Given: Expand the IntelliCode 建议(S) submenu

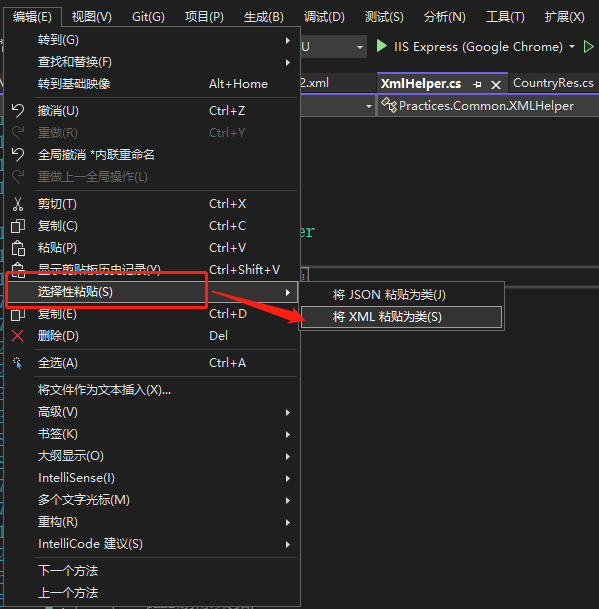Looking at the screenshot, I should point(152,544).
